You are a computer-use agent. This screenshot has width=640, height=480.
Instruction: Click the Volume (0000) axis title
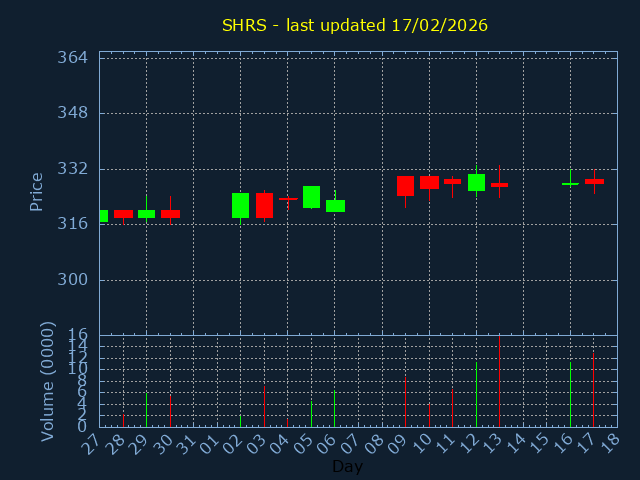point(47,382)
